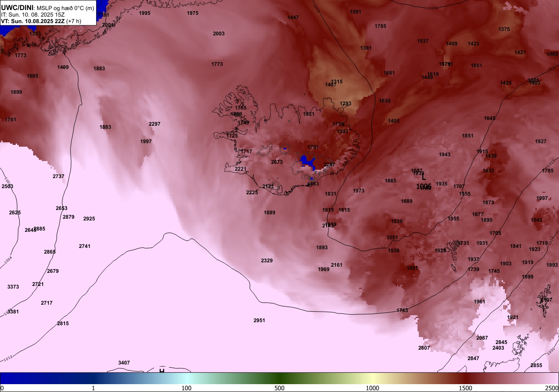Click the height value 1293
Viewport: 559px width, 392px height.
click(x=345, y=103)
